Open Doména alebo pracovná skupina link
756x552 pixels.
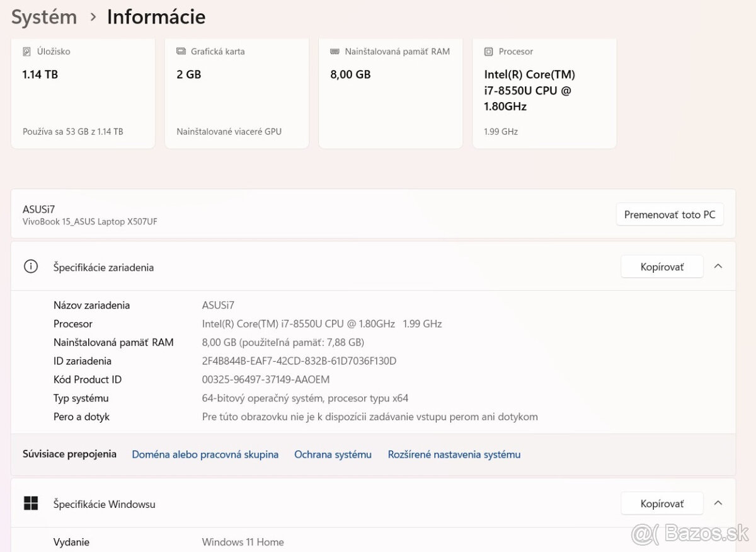(x=205, y=454)
